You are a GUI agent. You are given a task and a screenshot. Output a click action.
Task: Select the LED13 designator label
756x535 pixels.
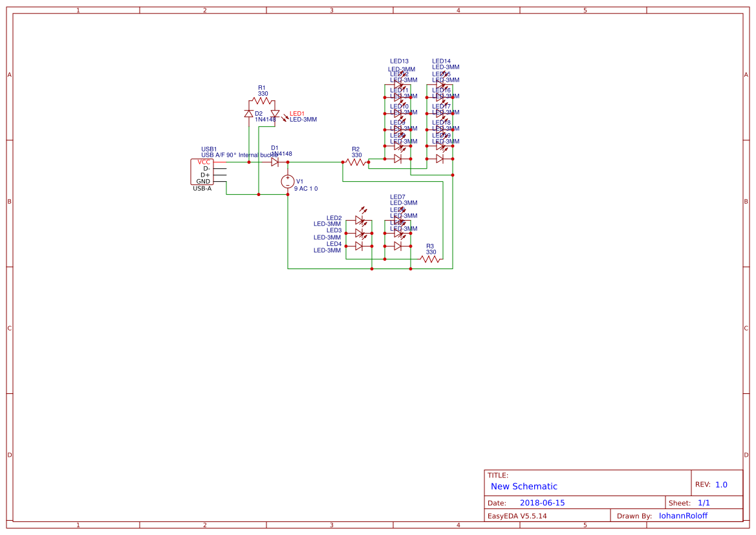[x=399, y=61]
